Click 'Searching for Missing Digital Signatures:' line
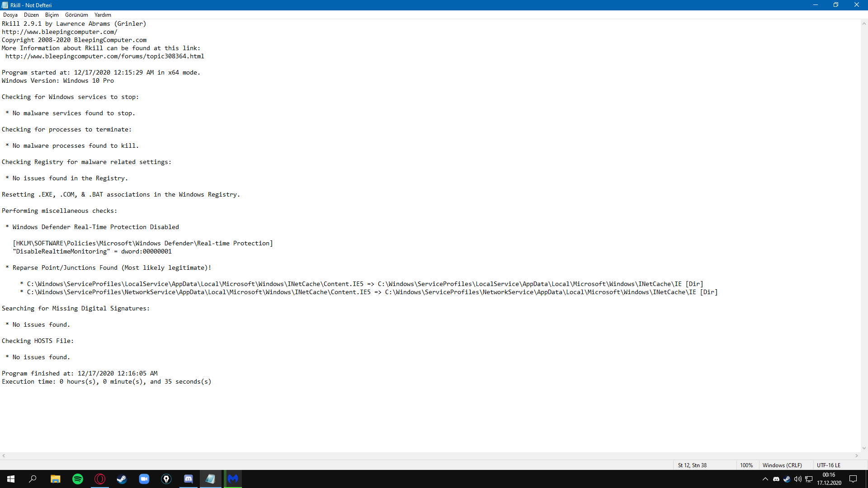The height and width of the screenshot is (488, 868). pyautogui.click(x=76, y=308)
